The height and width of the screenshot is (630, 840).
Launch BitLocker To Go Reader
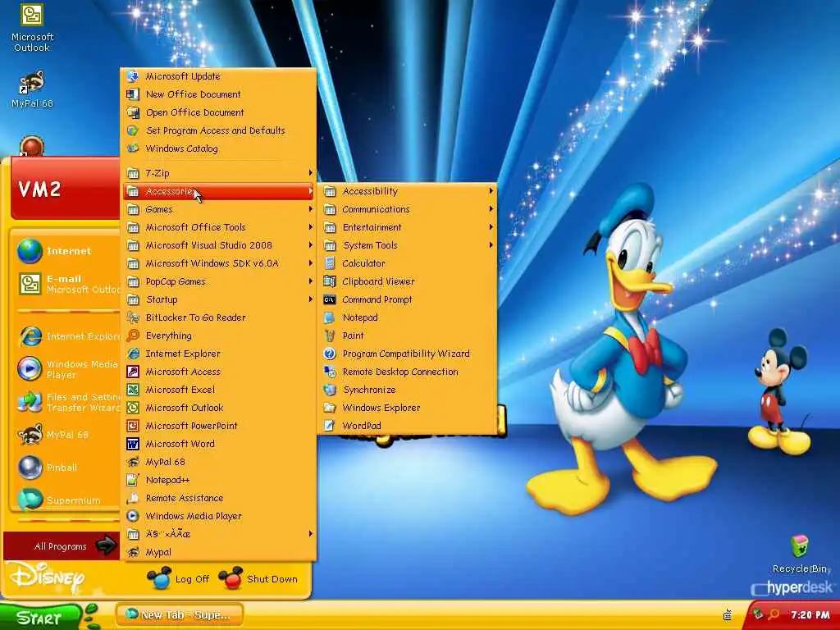[218, 317]
